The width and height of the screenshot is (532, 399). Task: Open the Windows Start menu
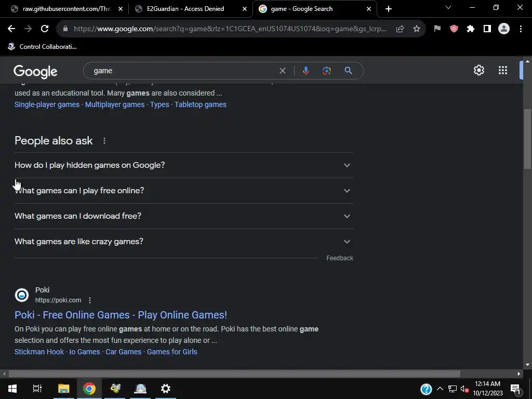coord(12,389)
